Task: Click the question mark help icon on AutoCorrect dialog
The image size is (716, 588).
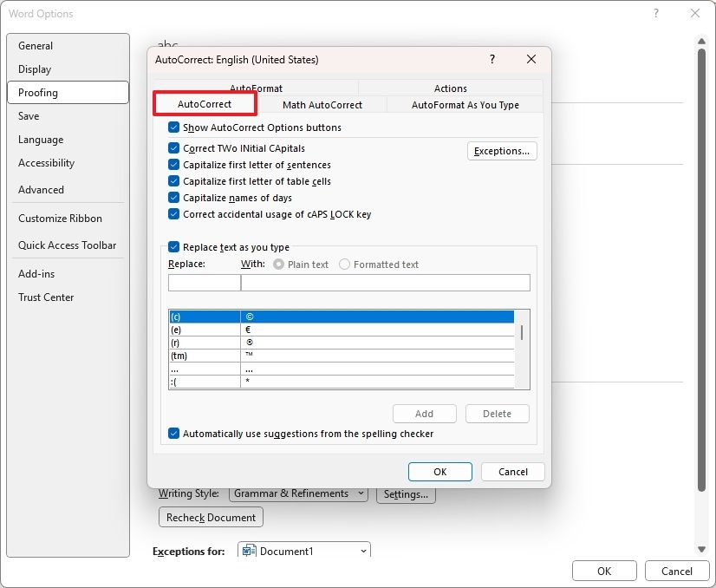Action: [x=491, y=59]
